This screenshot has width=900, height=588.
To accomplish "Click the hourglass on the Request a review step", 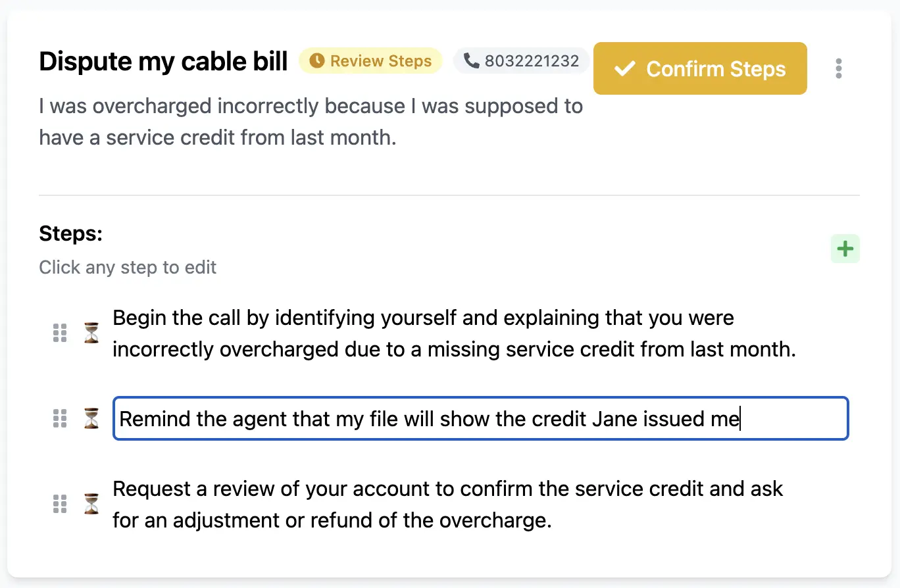I will click(x=91, y=504).
